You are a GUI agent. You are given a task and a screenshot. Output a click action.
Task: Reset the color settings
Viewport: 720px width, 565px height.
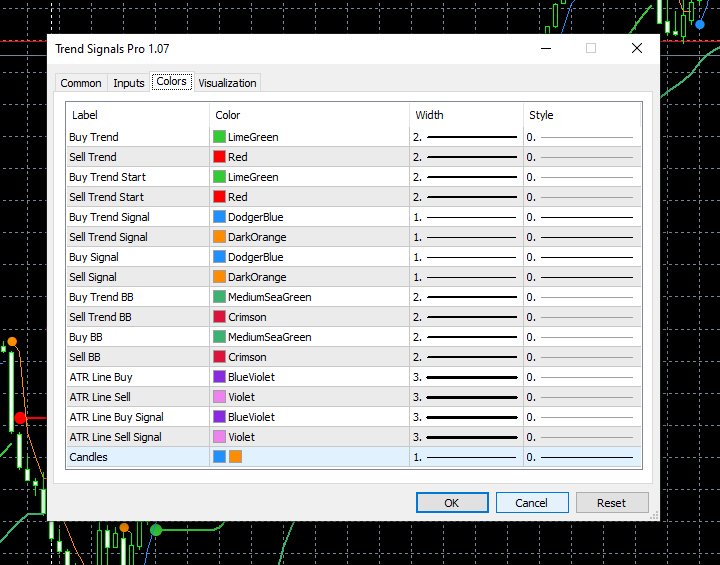(x=612, y=503)
